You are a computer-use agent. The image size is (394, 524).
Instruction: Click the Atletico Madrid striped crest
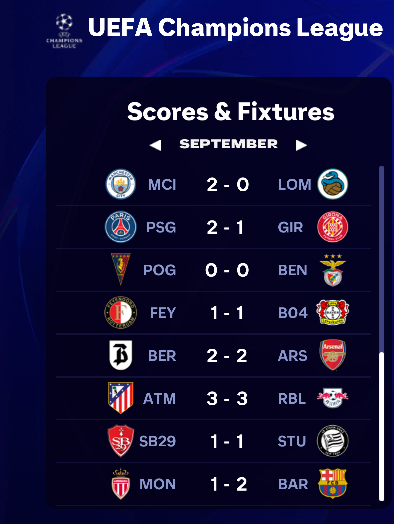(121, 398)
